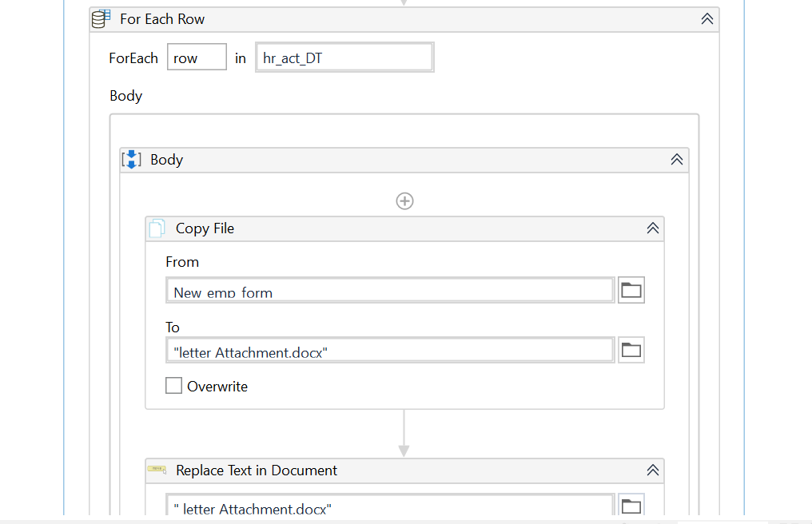Click the New emp form path field
Image resolution: width=812 pixels, height=524 pixels.
(x=389, y=291)
